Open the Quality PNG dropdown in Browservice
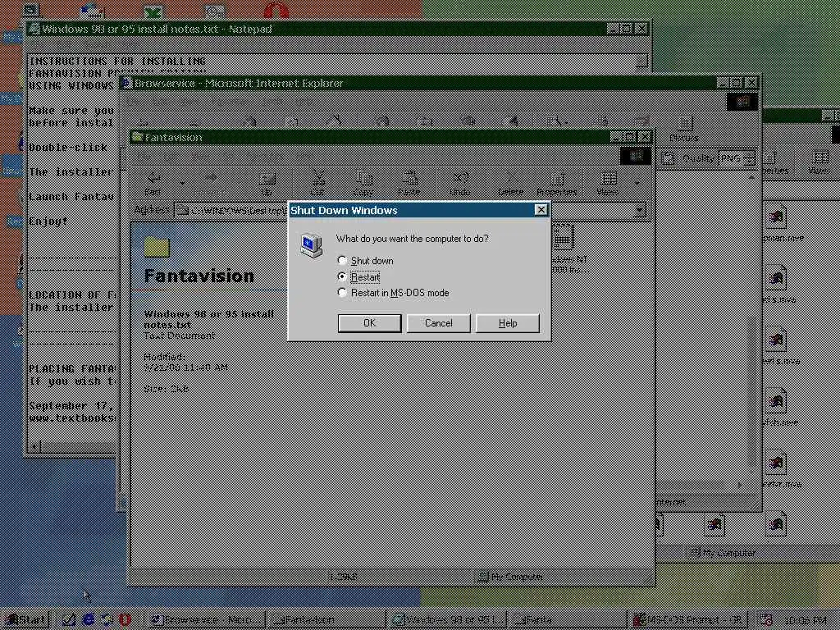The image size is (840, 630). pos(750,158)
